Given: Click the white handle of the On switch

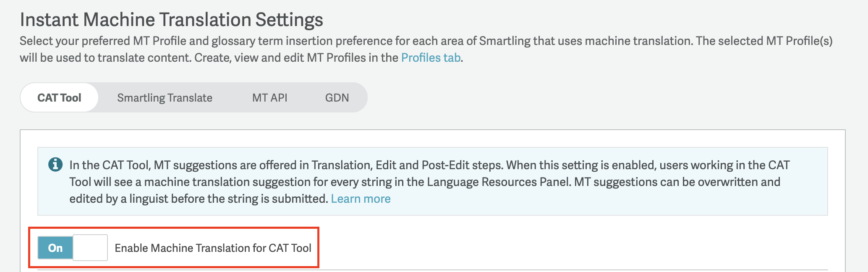Looking at the screenshot, I should pyautogui.click(x=90, y=248).
